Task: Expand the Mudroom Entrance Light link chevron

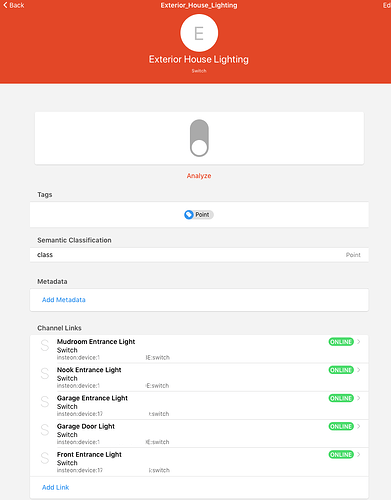Action: coord(359,342)
